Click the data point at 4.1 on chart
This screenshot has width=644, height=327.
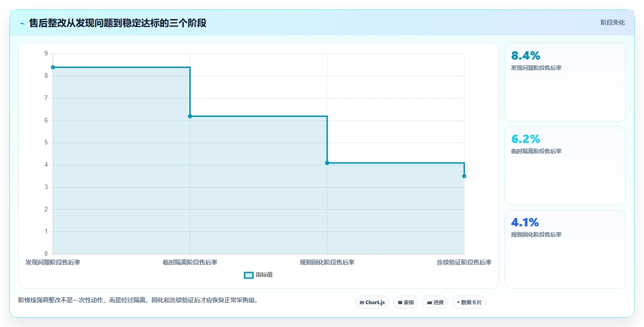[x=327, y=163]
